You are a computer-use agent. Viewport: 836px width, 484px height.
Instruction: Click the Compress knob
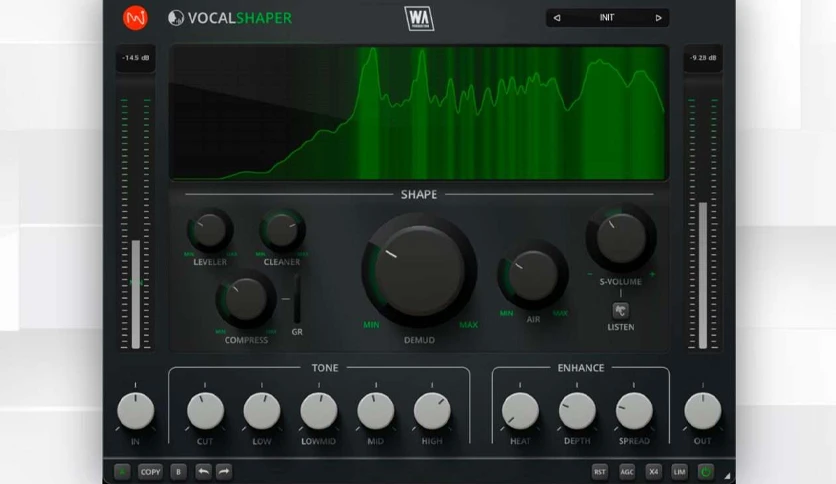point(246,299)
